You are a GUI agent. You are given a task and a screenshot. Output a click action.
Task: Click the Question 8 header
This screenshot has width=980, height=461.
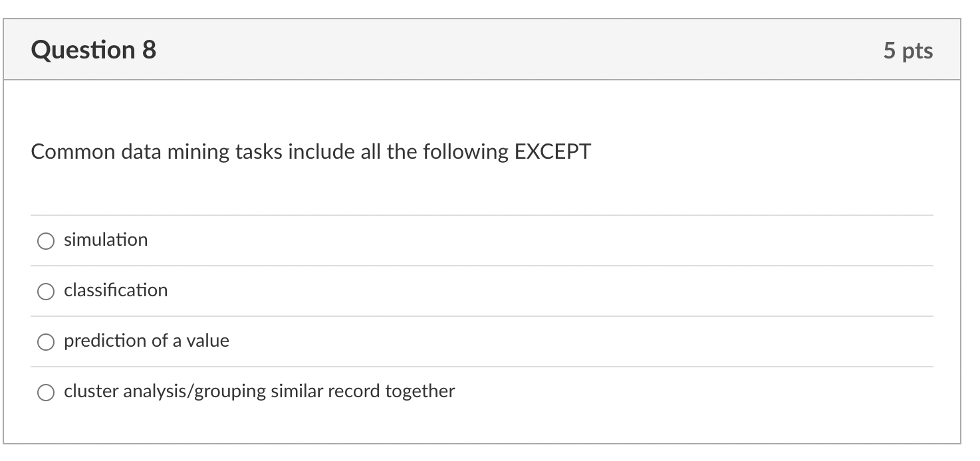point(93,48)
